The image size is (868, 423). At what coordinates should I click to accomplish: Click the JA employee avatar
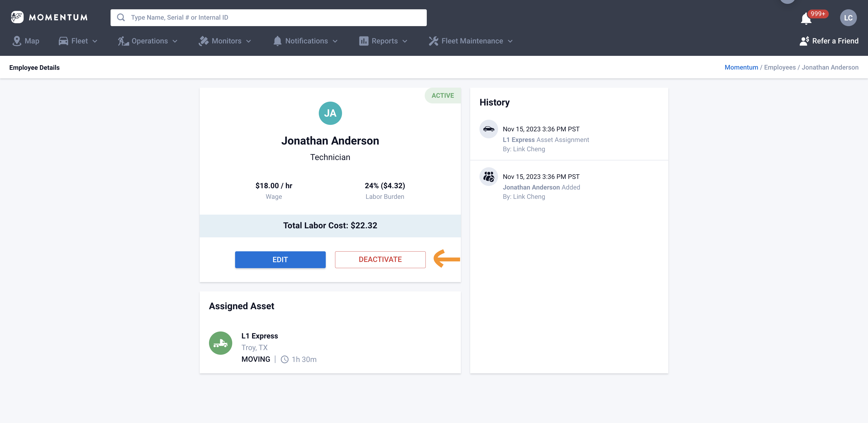pyautogui.click(x=330, y=113)
